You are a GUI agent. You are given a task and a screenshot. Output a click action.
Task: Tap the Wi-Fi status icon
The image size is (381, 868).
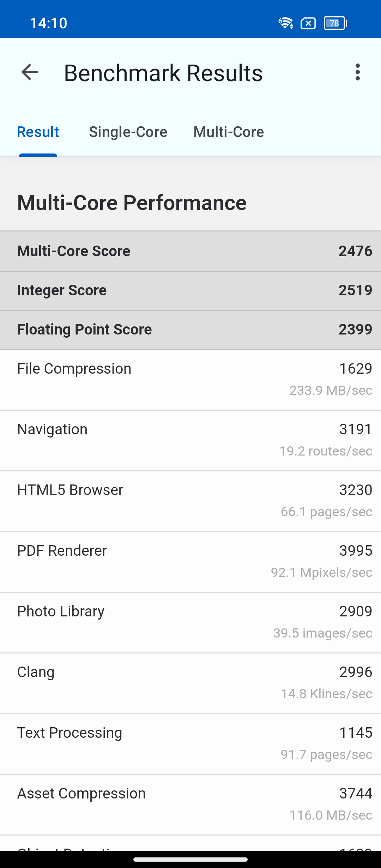pos(286,23)
